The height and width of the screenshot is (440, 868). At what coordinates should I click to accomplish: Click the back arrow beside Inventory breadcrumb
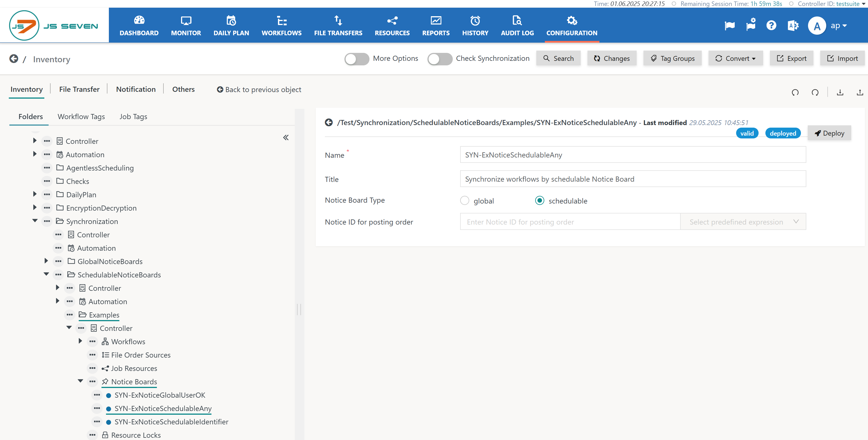(14, 59)
